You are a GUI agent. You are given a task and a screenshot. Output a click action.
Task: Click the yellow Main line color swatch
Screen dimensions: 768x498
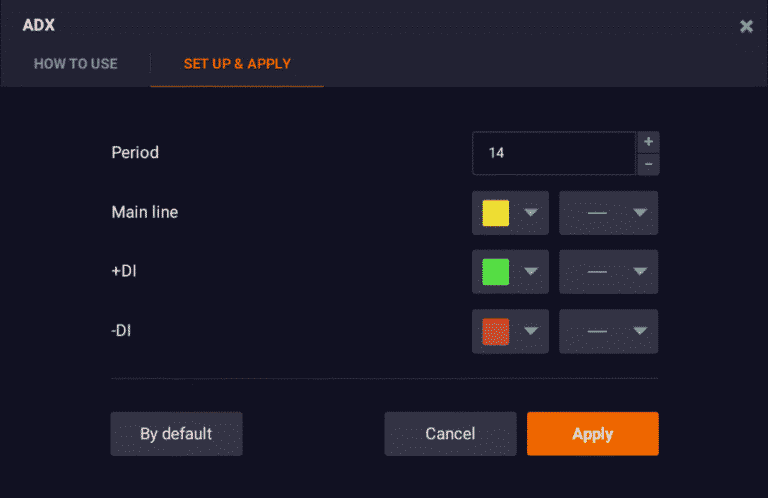click(x=496, y=213)
